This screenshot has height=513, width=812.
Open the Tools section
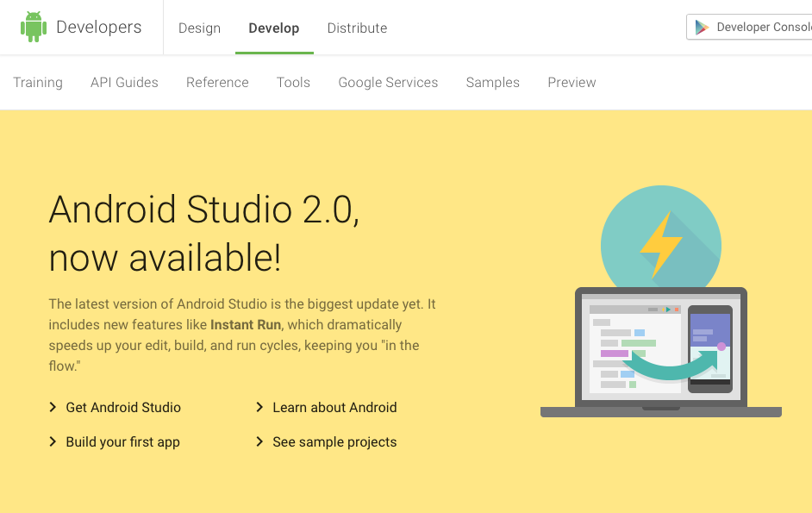[x=293, y=83]
